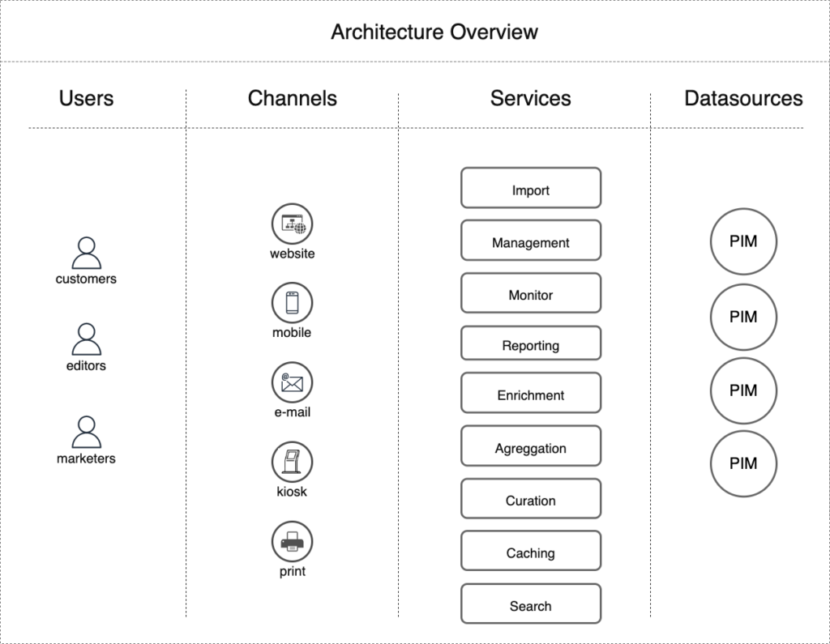This screenshot has width=830, height=644.
Task: Click the Curation service box
Action: [x=531, y=499]
